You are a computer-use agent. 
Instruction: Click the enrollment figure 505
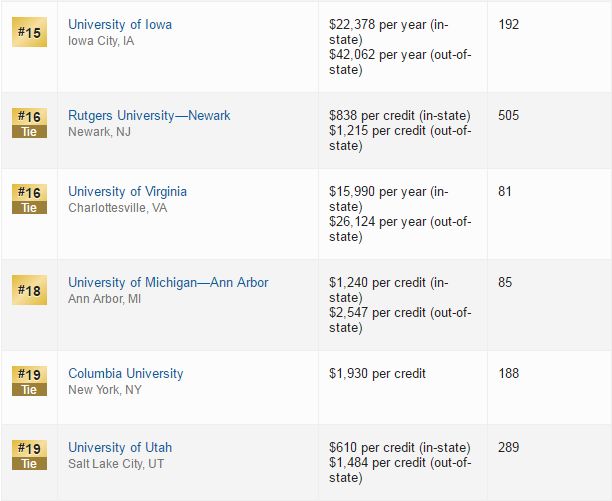509,115
